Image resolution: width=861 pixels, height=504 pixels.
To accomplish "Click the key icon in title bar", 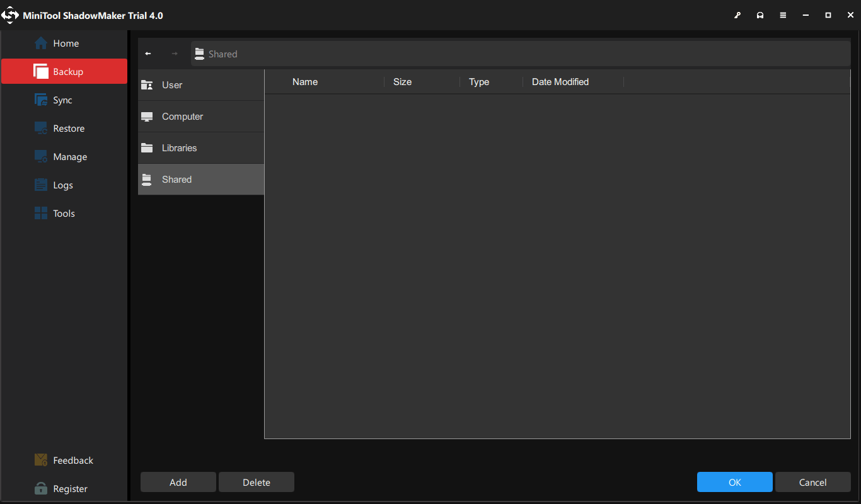I will pyautogui.click(x=737, y=15).
